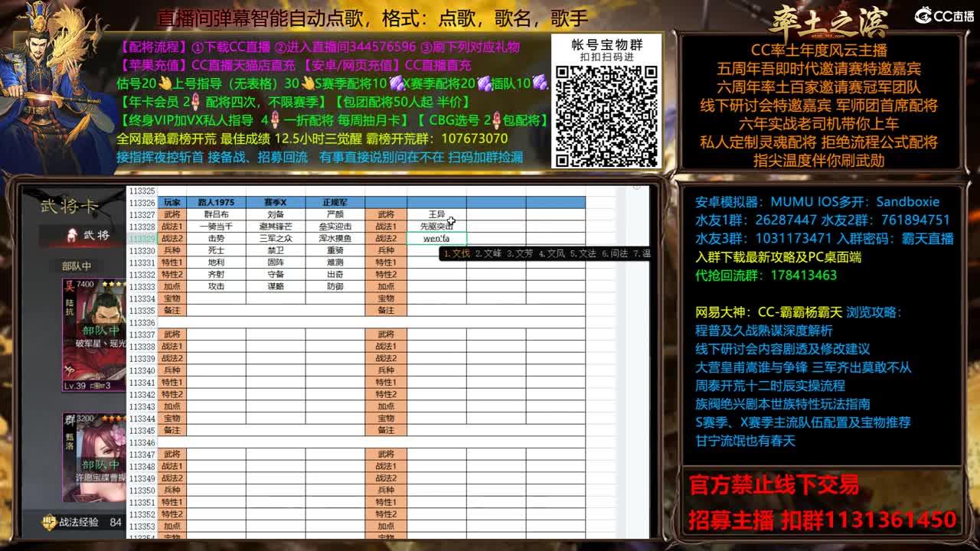This screenshot has height=551, width=980.
Task: Select the cell 严颜
Action: [335, 214]
